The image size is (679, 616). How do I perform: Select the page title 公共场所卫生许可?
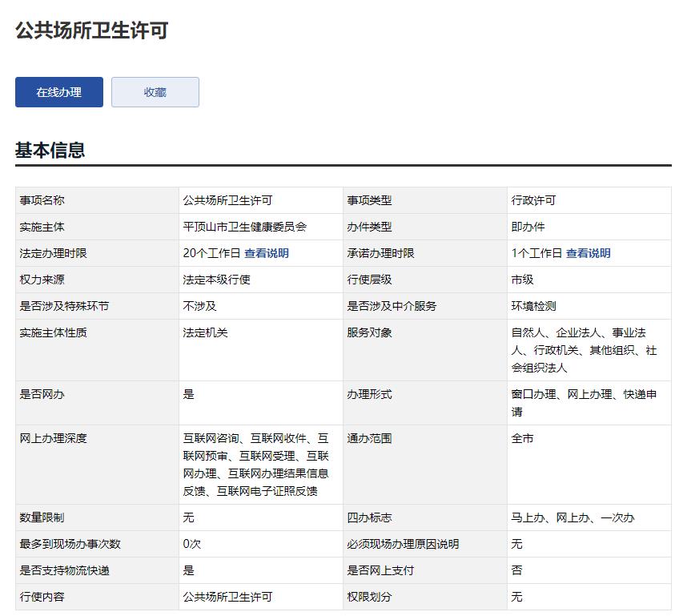[92, 30]
